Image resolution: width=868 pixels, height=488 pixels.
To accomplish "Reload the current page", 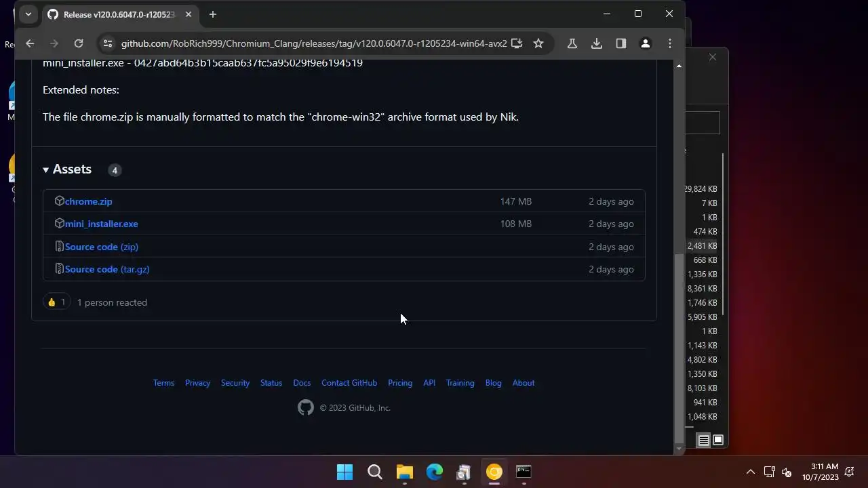I will (79, 43).
